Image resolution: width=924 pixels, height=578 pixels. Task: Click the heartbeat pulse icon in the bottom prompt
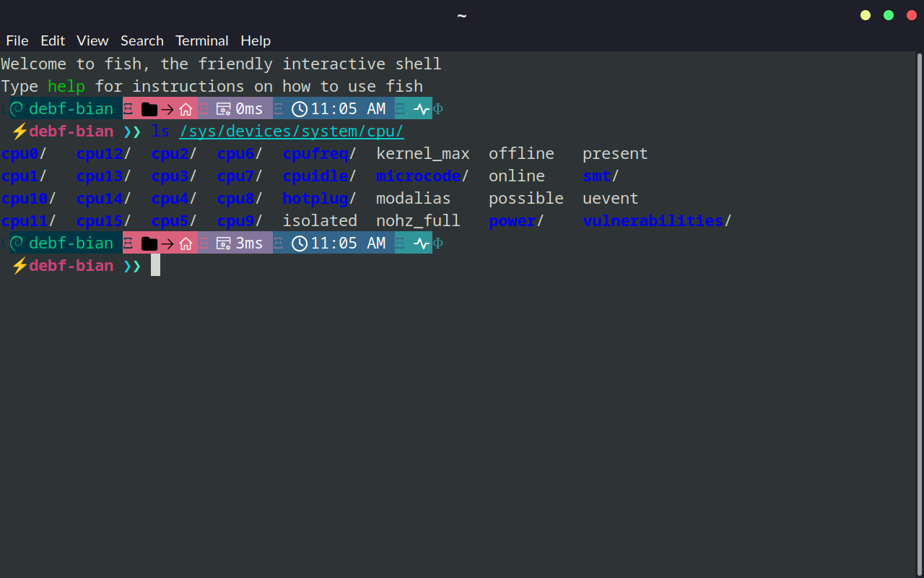click(x=422, y=243)
